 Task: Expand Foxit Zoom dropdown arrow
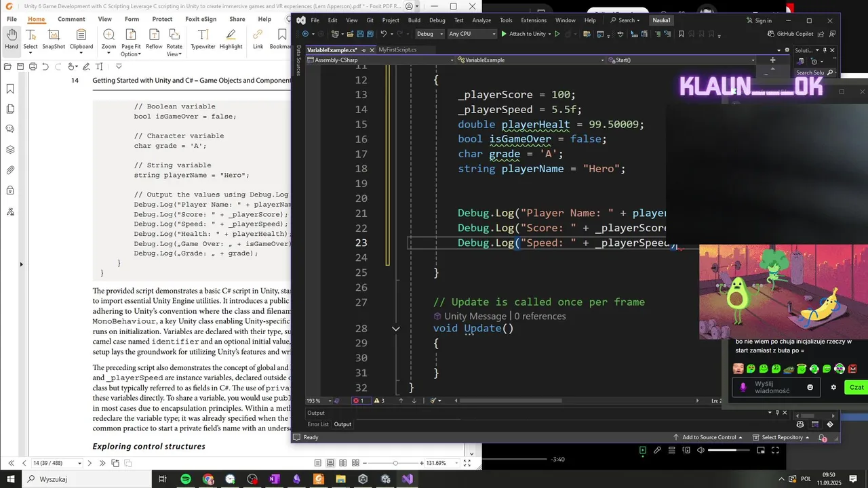coord(108,54)
